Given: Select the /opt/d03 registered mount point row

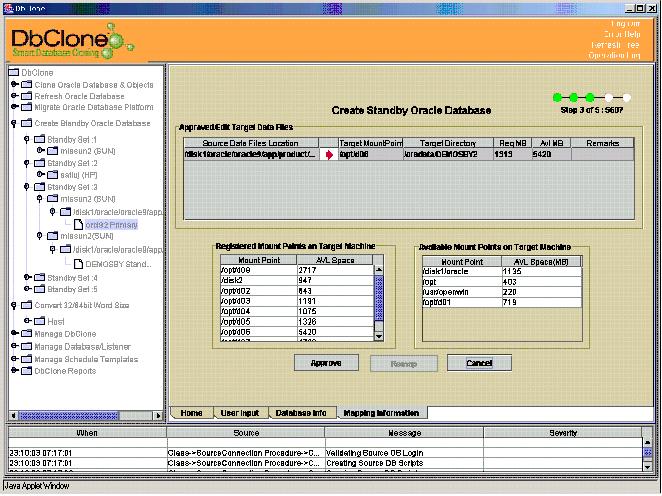Looking at the screenshot, I should tap(297, 301).
